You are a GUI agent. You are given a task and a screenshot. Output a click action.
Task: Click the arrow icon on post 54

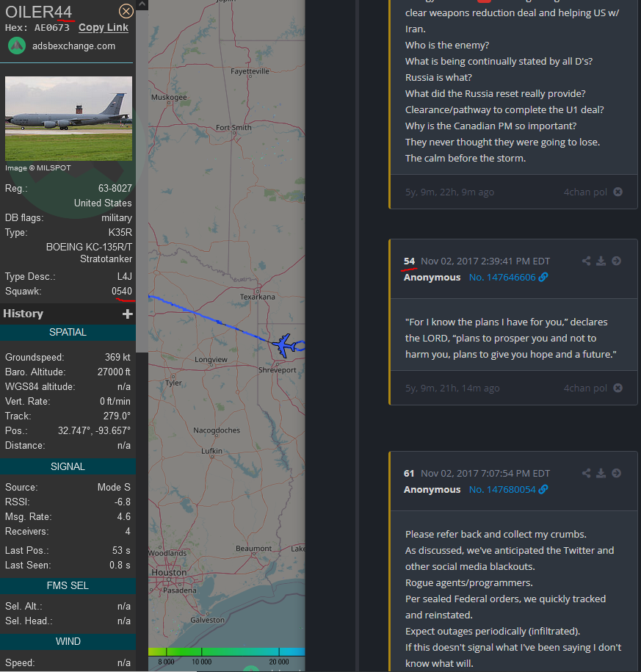click(616, 261)
